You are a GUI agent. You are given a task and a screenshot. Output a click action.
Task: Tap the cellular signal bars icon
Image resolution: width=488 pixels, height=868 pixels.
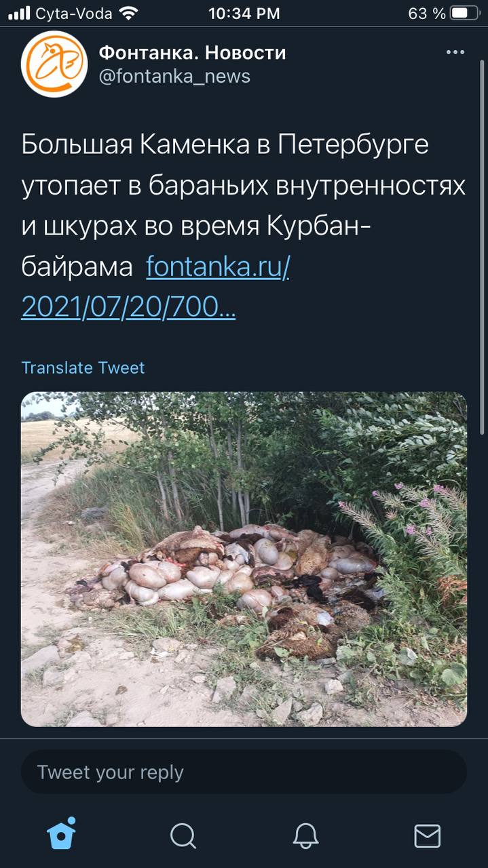click(19, 13)
